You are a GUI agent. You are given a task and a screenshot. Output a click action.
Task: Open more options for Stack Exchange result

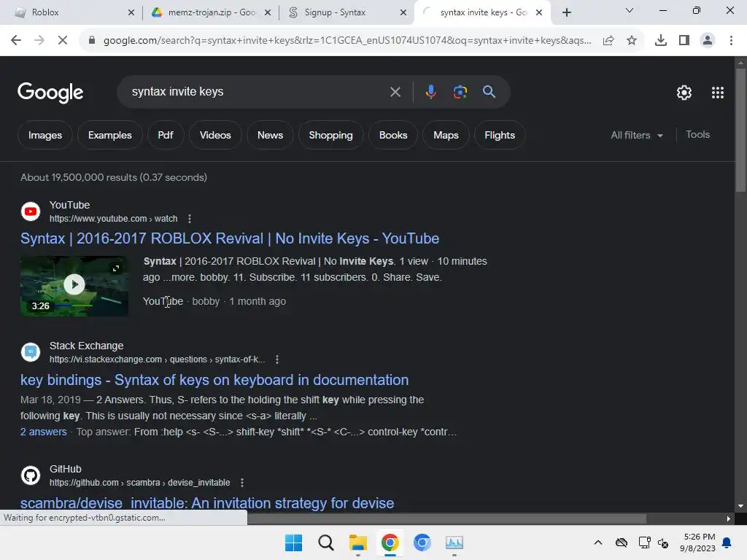pos(277,359)
